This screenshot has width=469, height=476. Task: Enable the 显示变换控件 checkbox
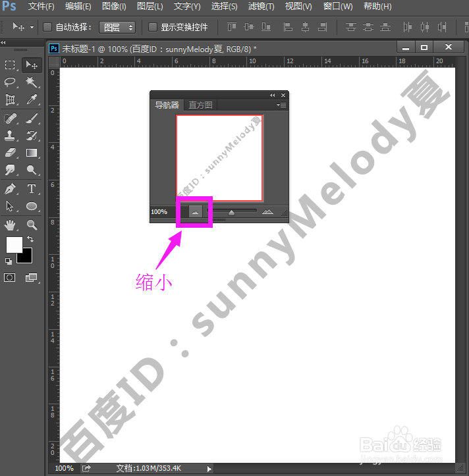click(x=152, y=27)
